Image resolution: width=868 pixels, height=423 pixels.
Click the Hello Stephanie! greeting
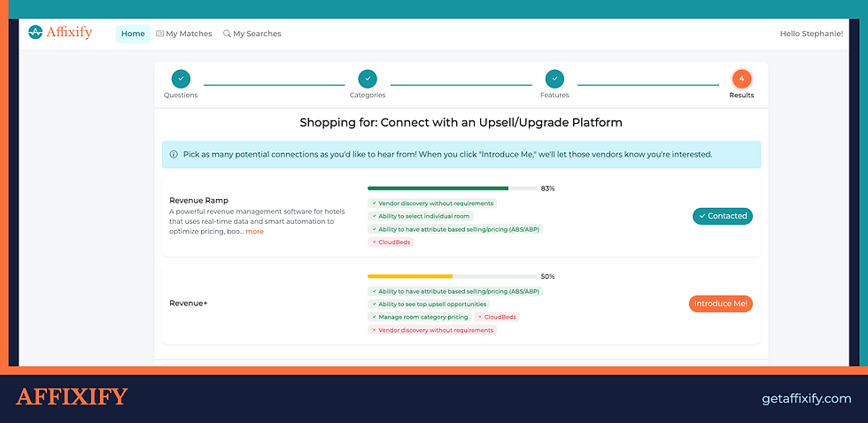811,34
